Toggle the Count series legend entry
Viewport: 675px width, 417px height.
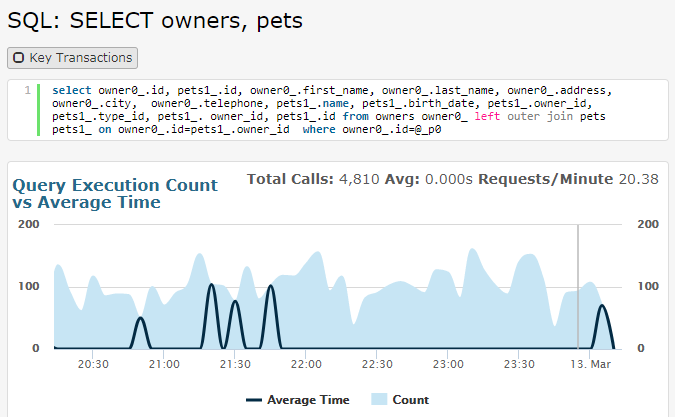pos(400,400)
